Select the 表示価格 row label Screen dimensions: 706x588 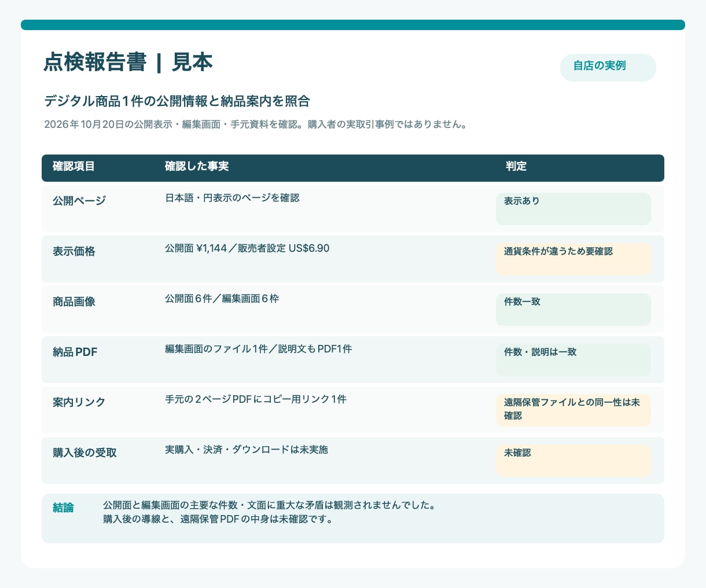click(x=74, y=251)
